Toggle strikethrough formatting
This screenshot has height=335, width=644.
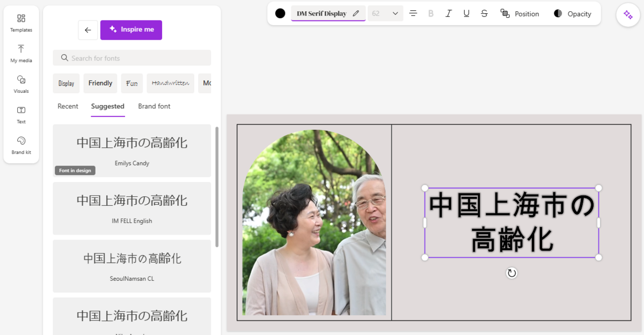pyautogui.click(x=484, y=13)
